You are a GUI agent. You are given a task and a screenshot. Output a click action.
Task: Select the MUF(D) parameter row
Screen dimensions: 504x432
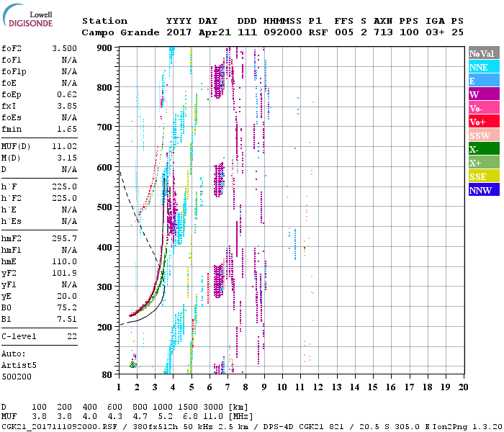click(40, 146)
